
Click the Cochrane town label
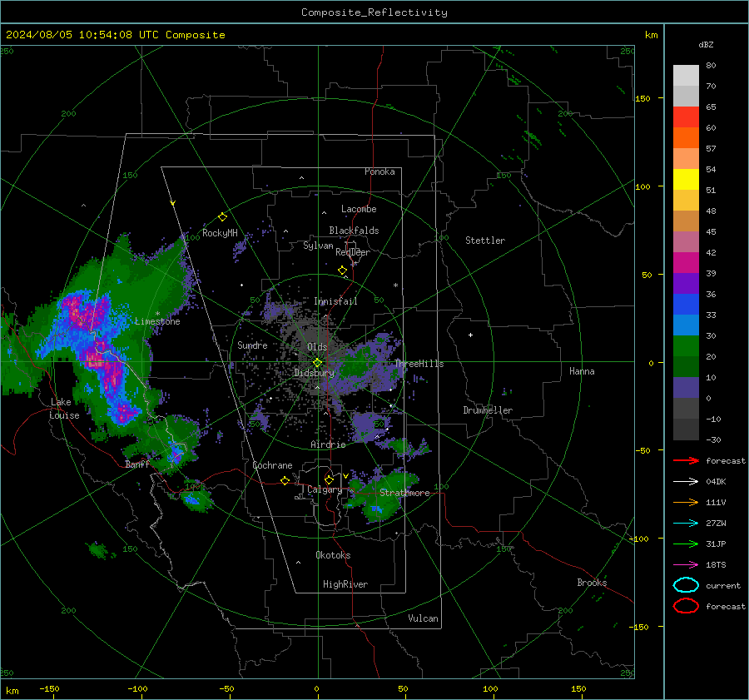[272, 465]
